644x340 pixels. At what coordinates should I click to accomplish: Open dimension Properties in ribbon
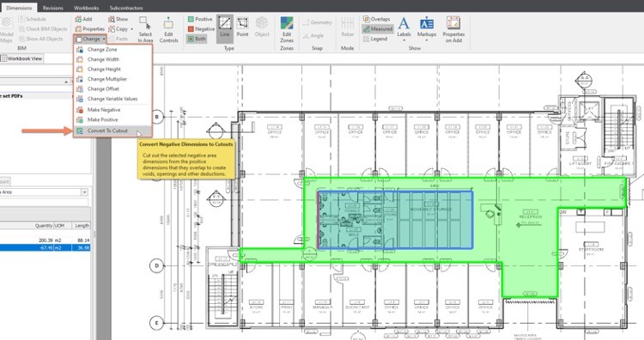[x=90, y=29]
